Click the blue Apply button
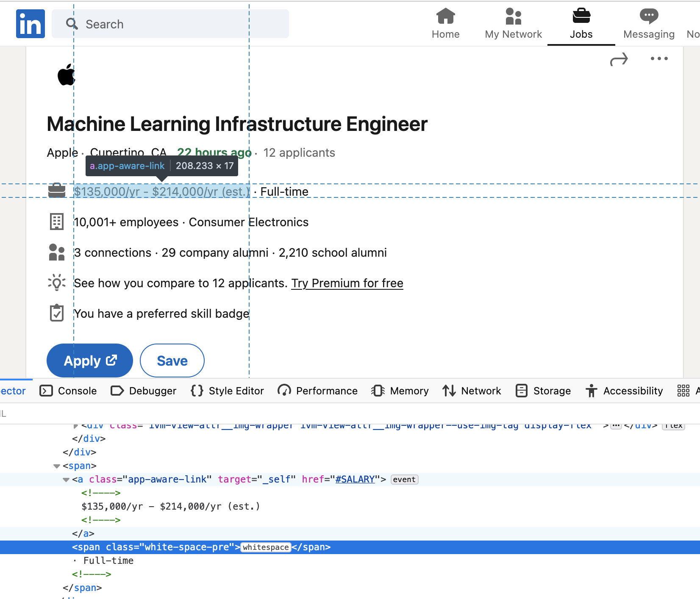This screenshot has height=599, width=700. coord(90,361)
